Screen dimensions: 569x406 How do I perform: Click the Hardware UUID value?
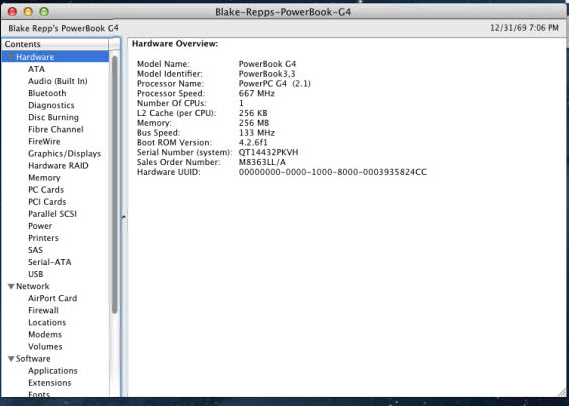pos(333,172)
